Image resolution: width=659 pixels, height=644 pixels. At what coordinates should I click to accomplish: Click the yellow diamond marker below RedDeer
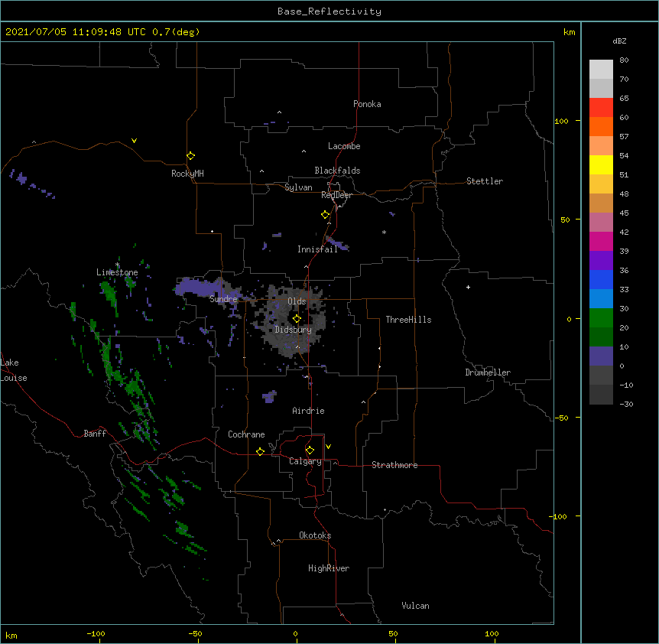[x=325, y=215]
